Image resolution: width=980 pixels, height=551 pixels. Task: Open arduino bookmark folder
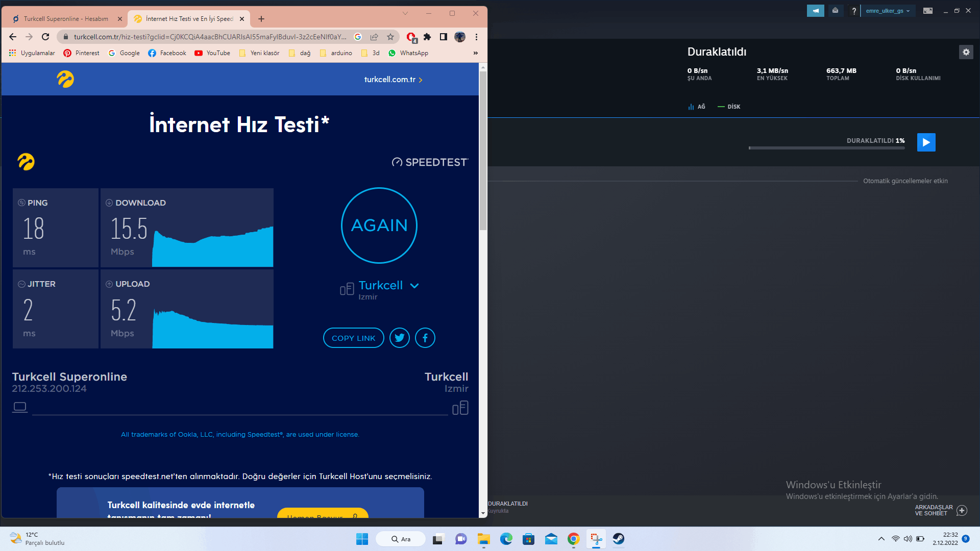click(x=336, y=53)
